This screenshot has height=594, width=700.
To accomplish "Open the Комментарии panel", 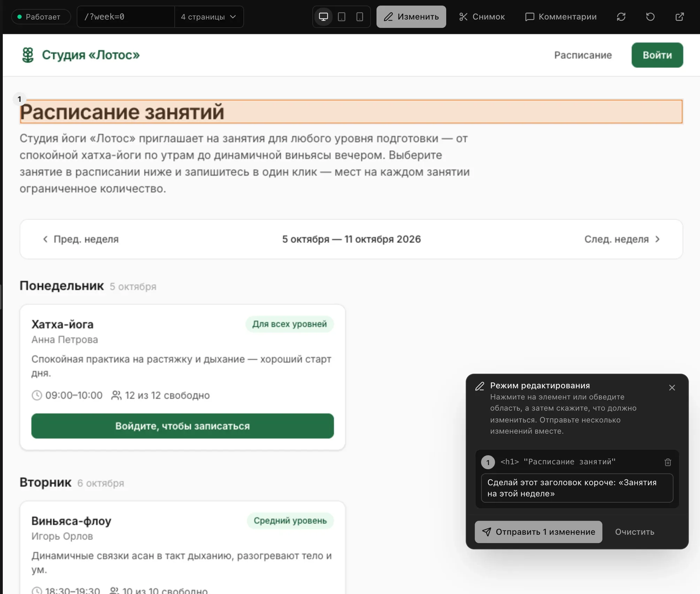I will click(561, 17).
